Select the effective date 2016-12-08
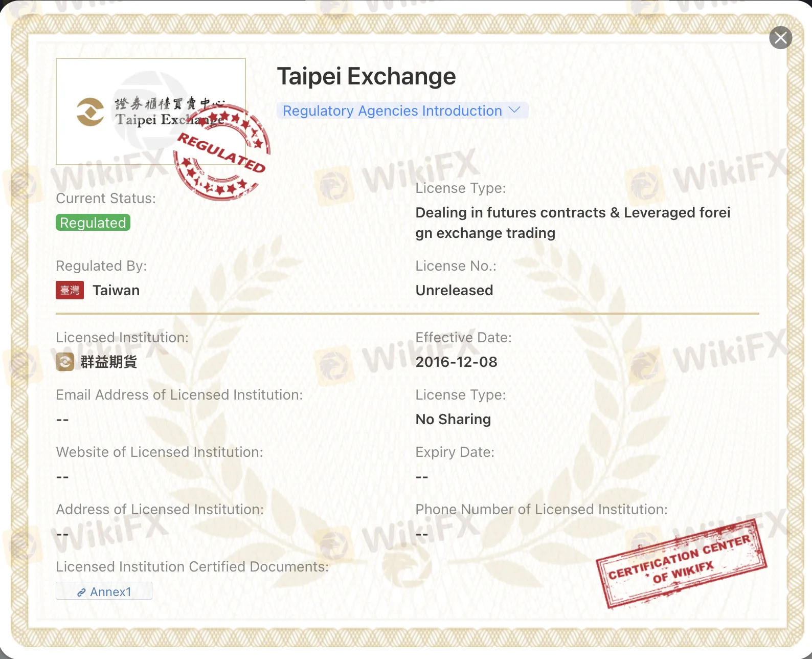812x659 pixels. coord(456,362)
